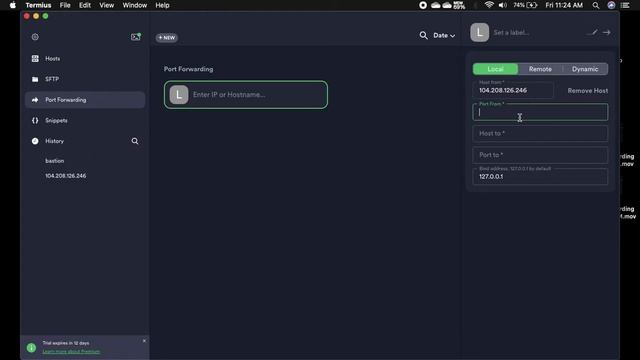
Task: Click the Host to field
Action: coord(540,133)
